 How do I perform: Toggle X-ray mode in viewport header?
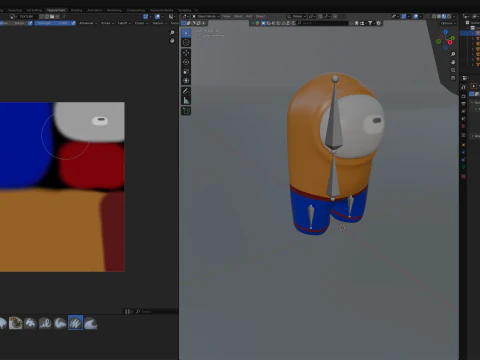427,16
